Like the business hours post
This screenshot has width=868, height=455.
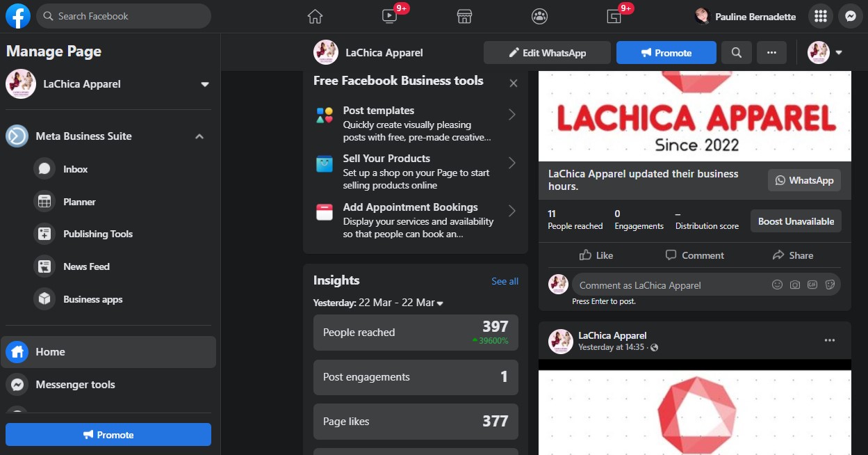click(596, 255)
